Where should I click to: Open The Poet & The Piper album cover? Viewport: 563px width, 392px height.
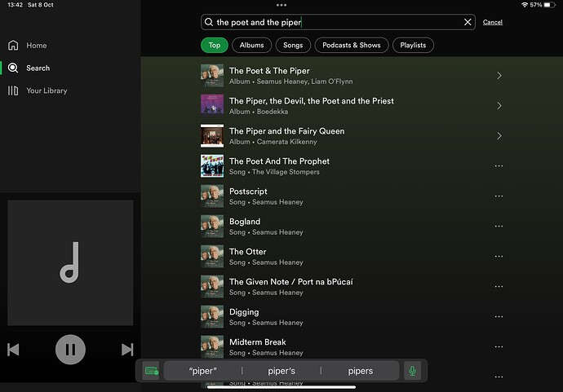pos(212,76)
